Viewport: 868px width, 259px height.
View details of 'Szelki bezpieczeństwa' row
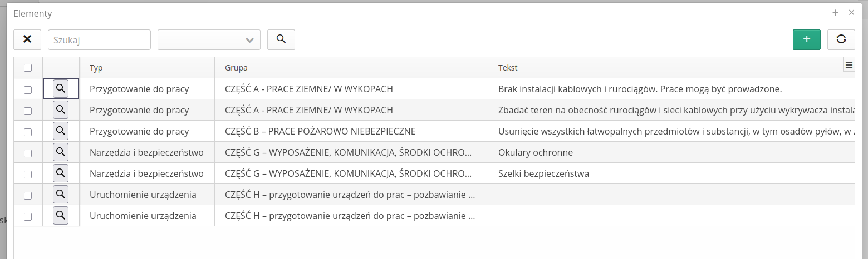61,173
